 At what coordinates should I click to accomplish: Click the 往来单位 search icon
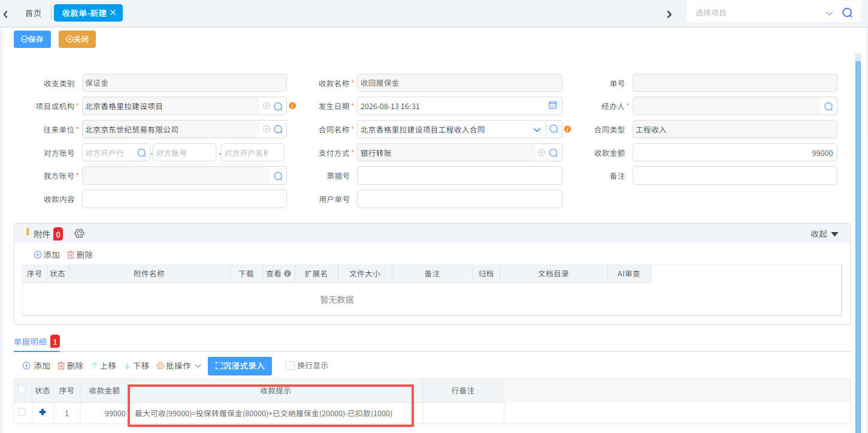point(278,130)
